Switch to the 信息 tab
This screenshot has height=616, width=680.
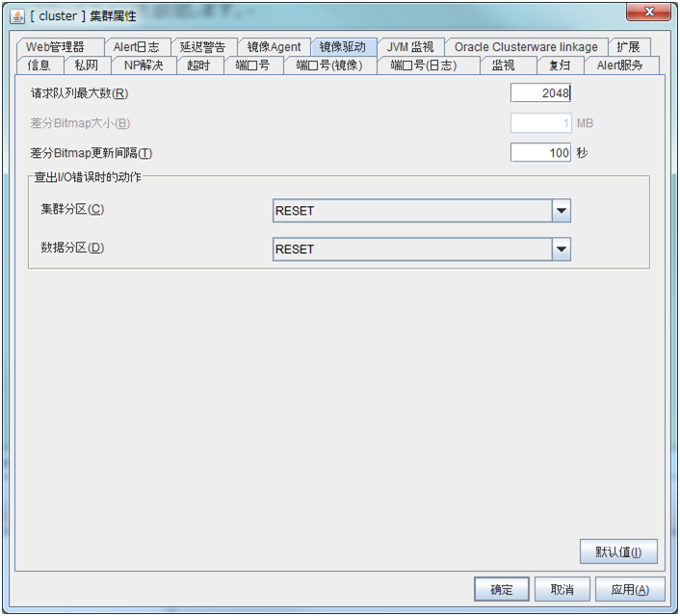39,65
